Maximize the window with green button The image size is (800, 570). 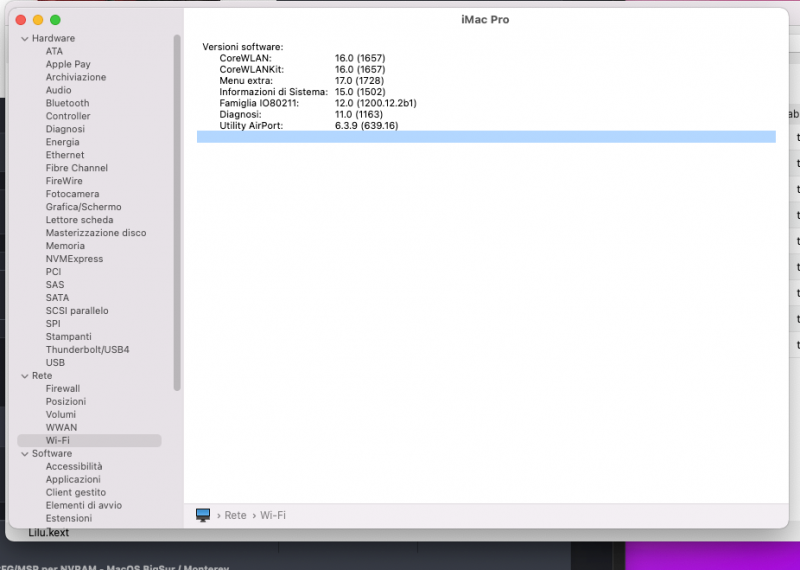tap(55, 20)
